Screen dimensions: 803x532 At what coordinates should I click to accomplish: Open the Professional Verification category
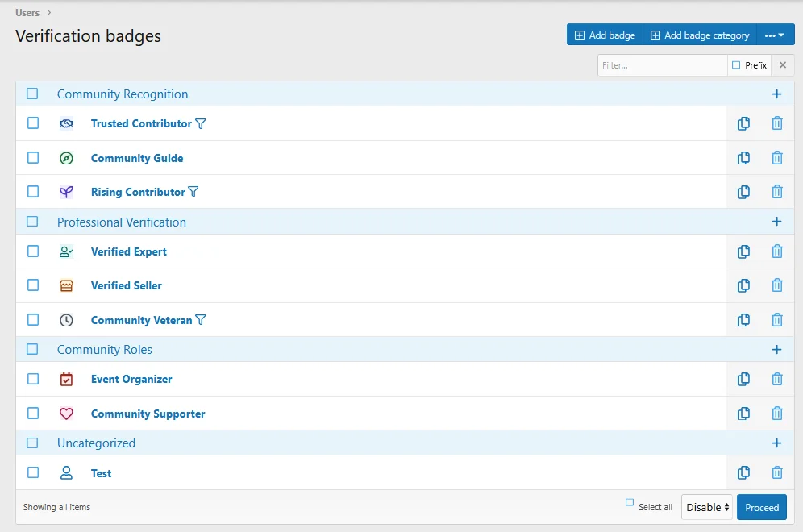coord(122,222)
